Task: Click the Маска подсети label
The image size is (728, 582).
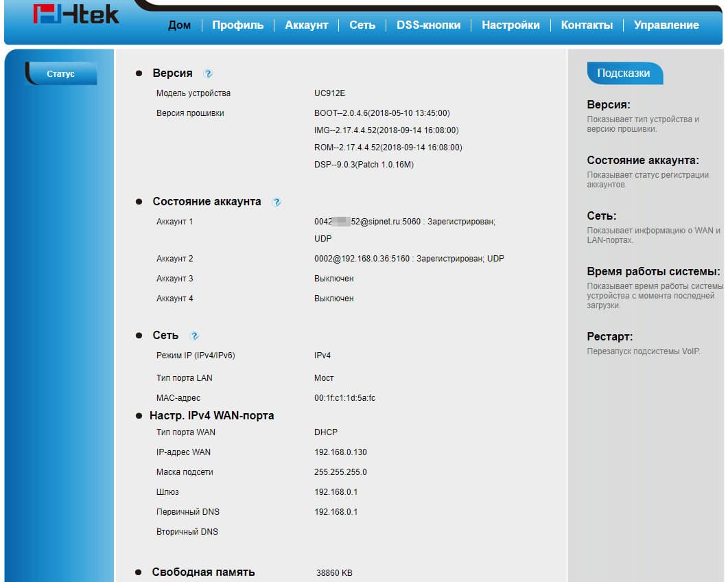Action: (185, 472)
